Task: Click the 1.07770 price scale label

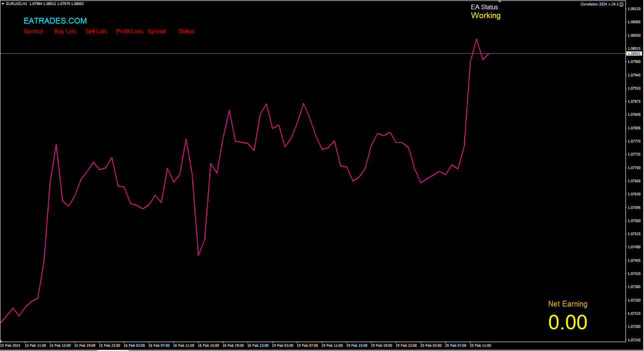Action: 635,141
